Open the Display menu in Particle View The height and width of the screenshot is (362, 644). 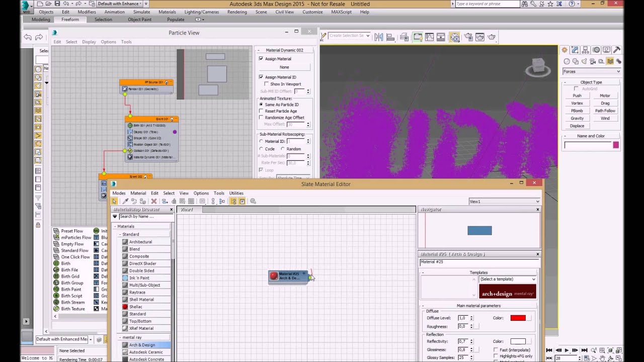[x=89, y=42]
